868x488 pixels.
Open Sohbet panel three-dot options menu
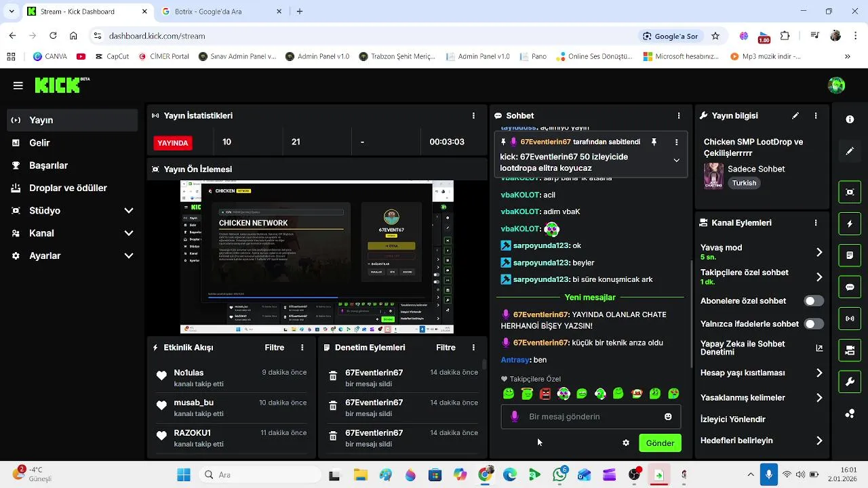point(679,116)
